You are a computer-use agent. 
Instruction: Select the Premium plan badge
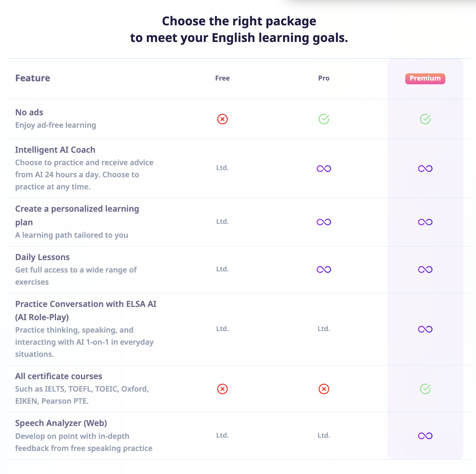(425, 79)
